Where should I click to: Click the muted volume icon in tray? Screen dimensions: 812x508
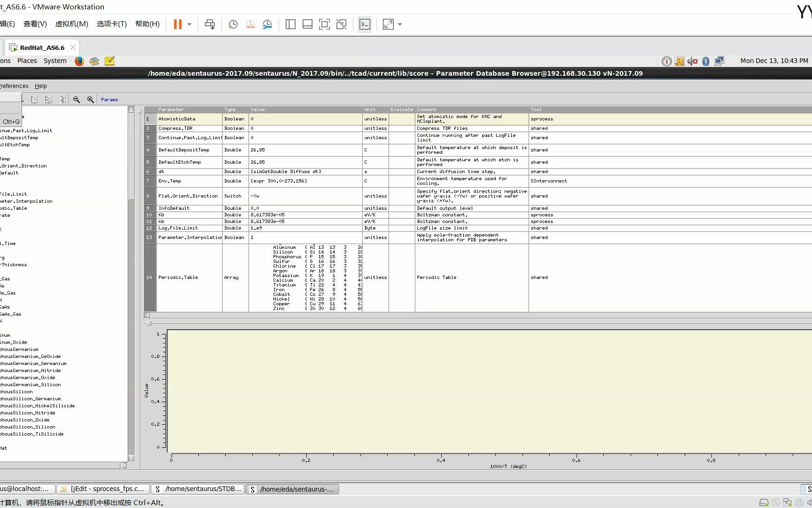click(693, 61)
